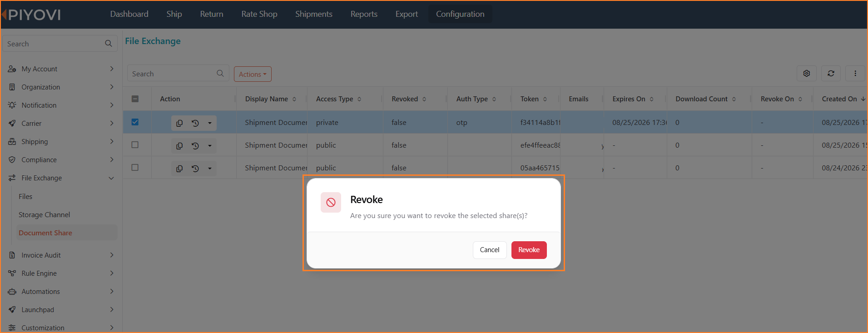Copy link icon in the private share row
Viewport: 868px width, 333px height.
click(x=179, y=123)
